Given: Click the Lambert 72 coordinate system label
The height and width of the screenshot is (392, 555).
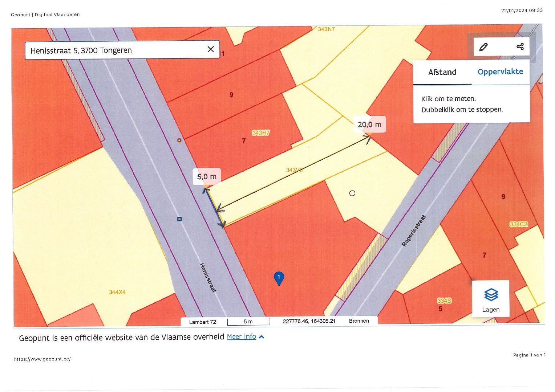Looking at the screenshot, I should pos(203,322).
